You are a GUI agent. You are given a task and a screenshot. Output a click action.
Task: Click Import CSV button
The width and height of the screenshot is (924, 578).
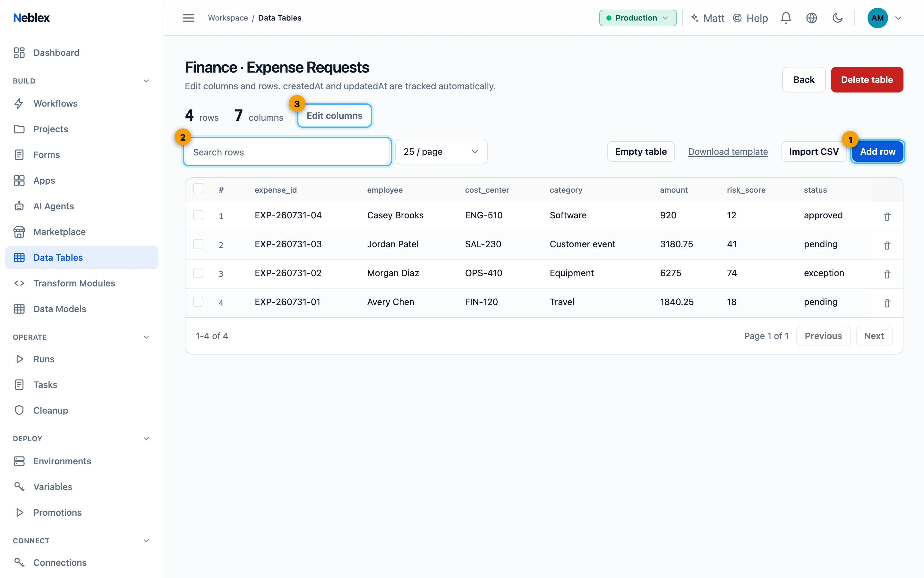[x=814, y=152]
